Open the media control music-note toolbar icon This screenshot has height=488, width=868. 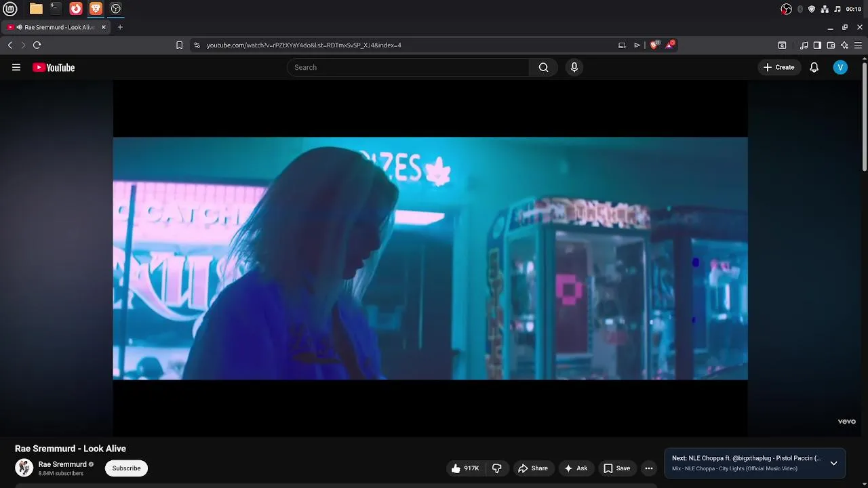804,45
